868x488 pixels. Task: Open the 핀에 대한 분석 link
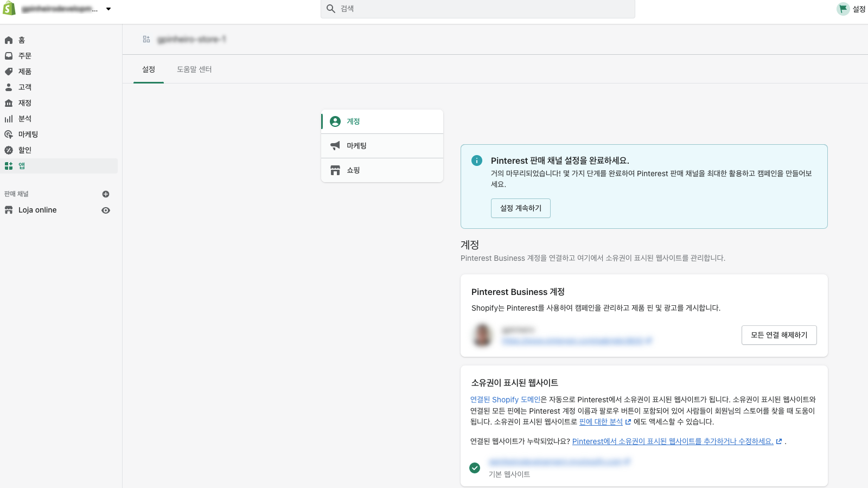click(x=601, y=422)
